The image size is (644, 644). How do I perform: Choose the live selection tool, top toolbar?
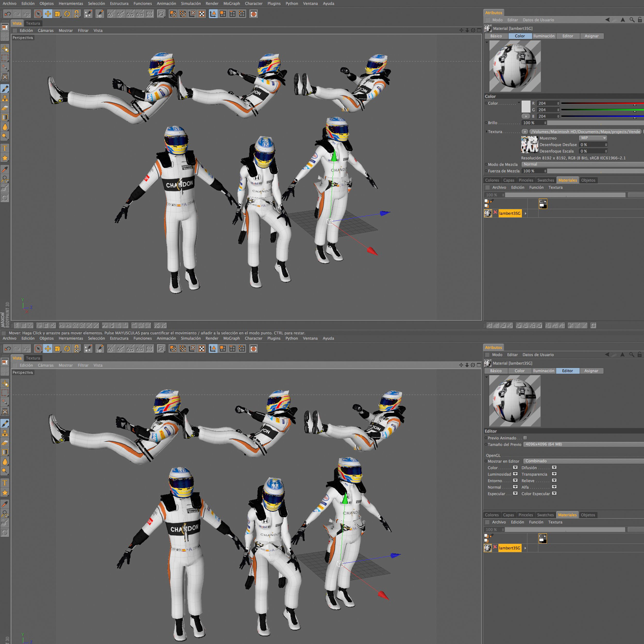tap(38, 14)
